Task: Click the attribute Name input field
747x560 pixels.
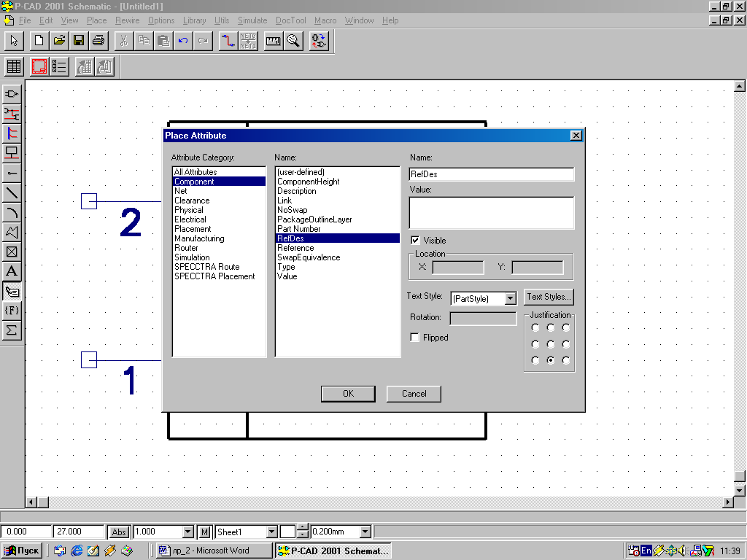Action: pos(492,174)
